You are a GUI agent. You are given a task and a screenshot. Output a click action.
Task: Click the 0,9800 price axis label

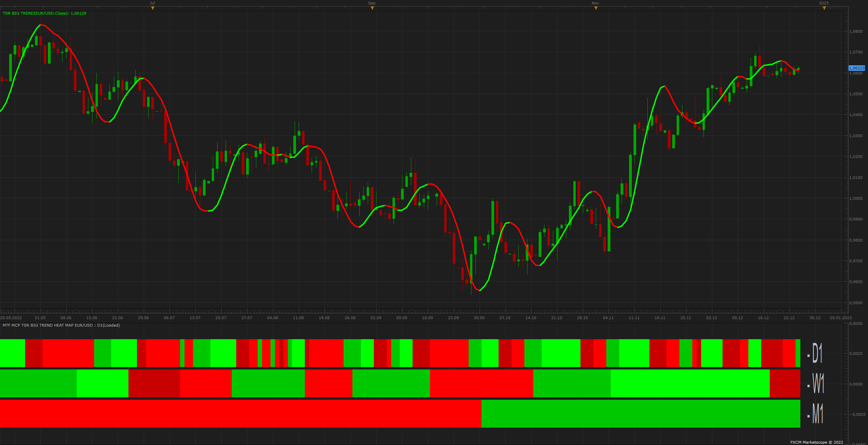[x=856, y=240]
